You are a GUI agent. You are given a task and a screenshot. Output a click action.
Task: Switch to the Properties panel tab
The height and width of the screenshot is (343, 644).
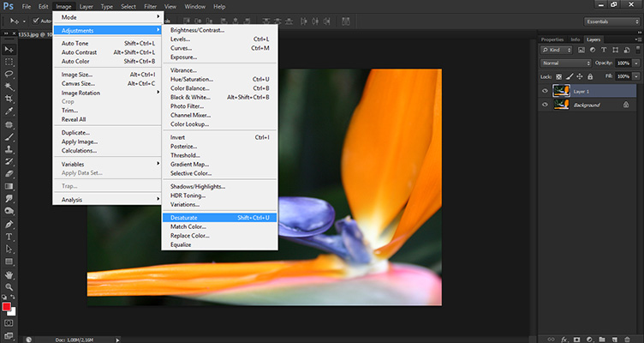552,39
